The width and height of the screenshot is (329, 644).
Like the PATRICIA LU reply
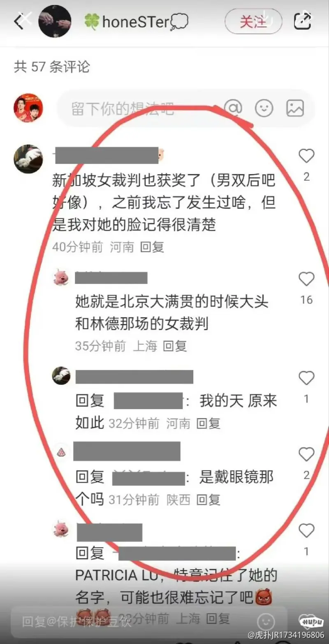[x=306, y=531]
